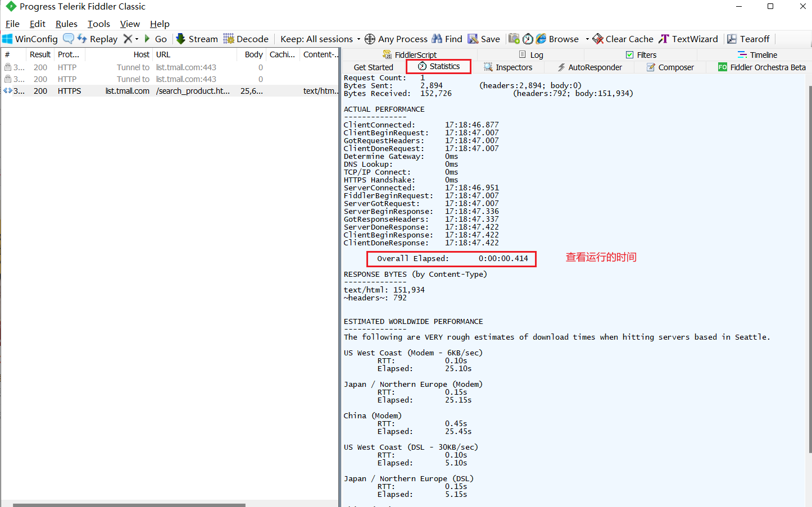Toggle response decoding
The width and height of the screenshot is (812, 507).
pyautogui.click(x=246, y=39)
